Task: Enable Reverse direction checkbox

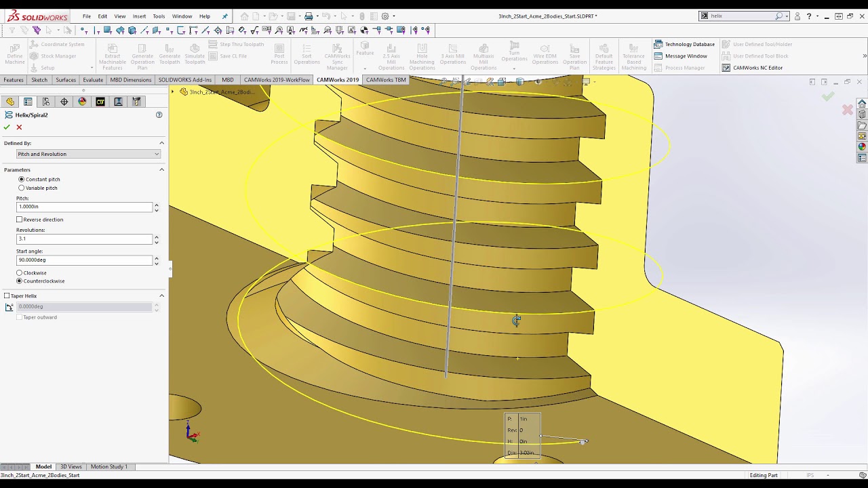Action: pos(19,220)
